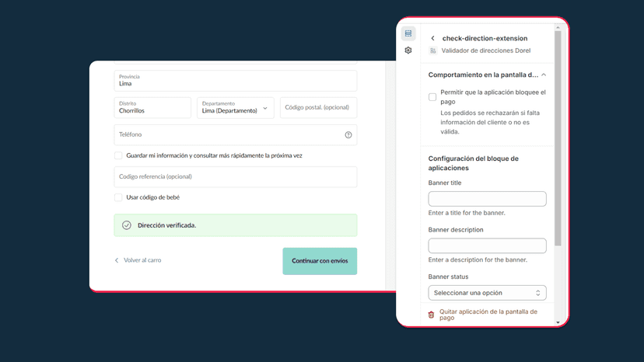Focus the Teléfono input field

pos(236,134)
